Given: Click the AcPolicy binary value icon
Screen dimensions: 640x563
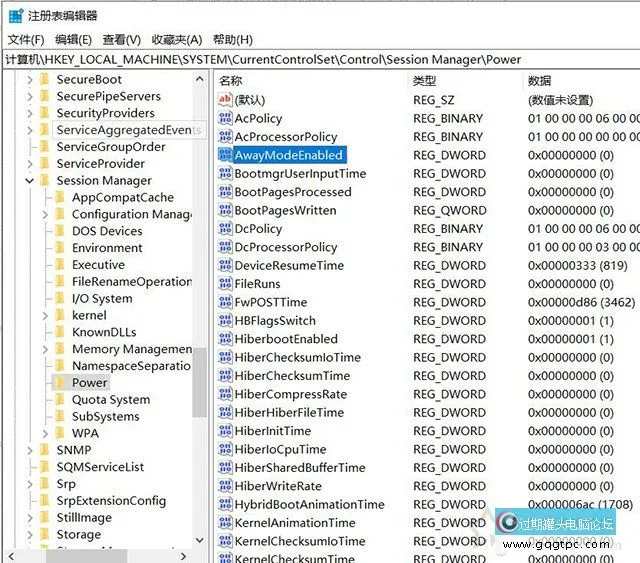Looking at the screenshot, I should tap(225, 118).
